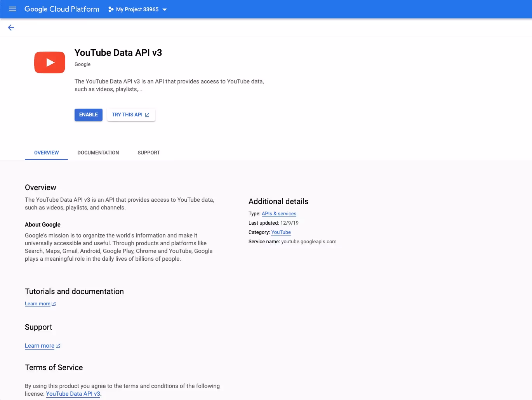Click the Support section heading
Image resolution: width=532 pixels, height=400 pixels.
coord(38,327)
